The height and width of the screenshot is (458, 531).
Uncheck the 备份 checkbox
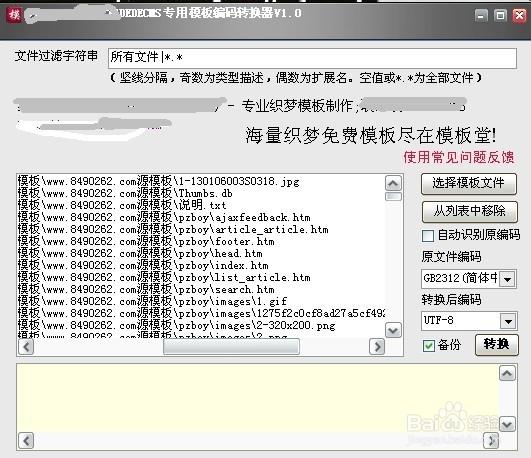[429, 346]
